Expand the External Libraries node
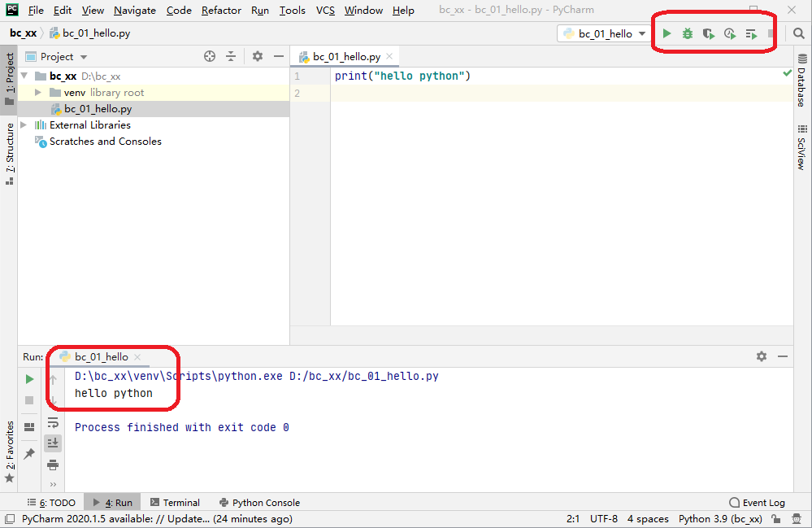The image size is (812, 528). 24,125
